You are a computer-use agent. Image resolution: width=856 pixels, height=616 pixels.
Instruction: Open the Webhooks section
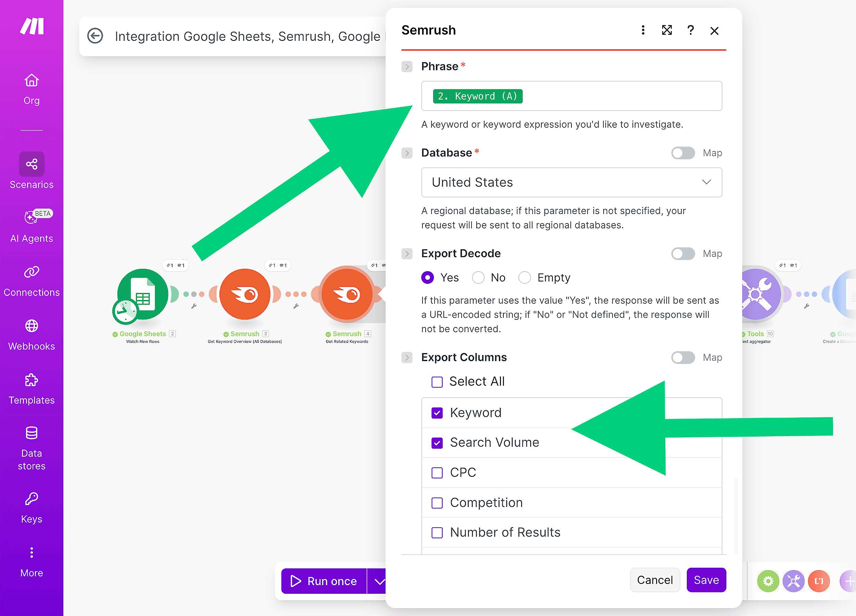pos(31,326)
